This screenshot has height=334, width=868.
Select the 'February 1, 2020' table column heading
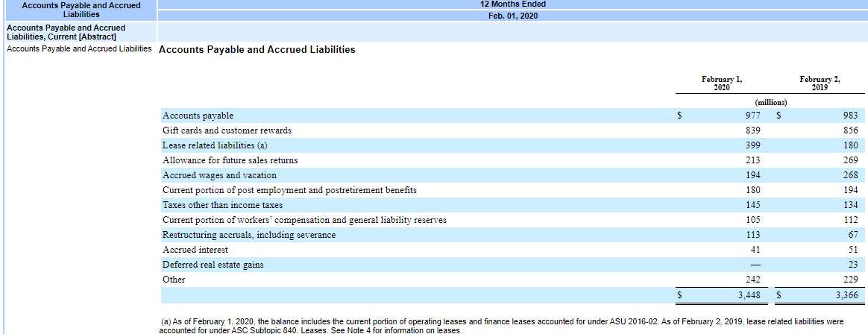(722, 83)
